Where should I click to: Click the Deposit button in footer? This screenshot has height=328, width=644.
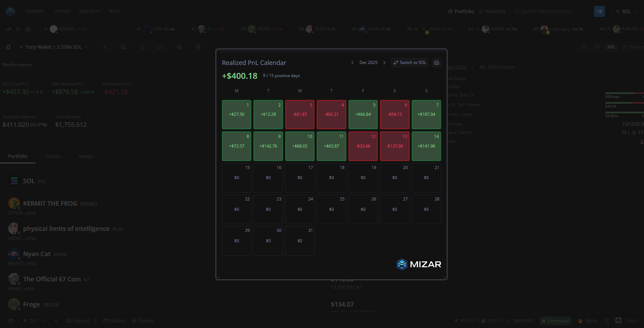point(78,321)
